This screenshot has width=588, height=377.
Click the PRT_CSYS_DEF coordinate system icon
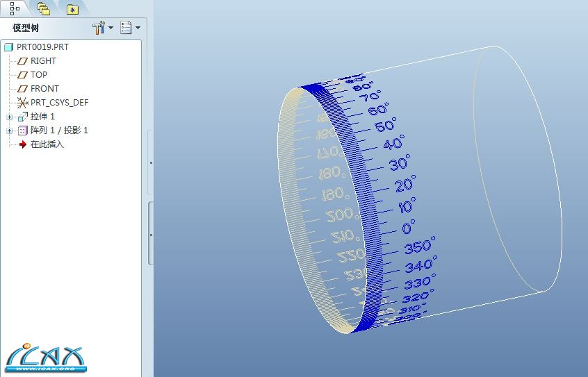tap(23, 103)
